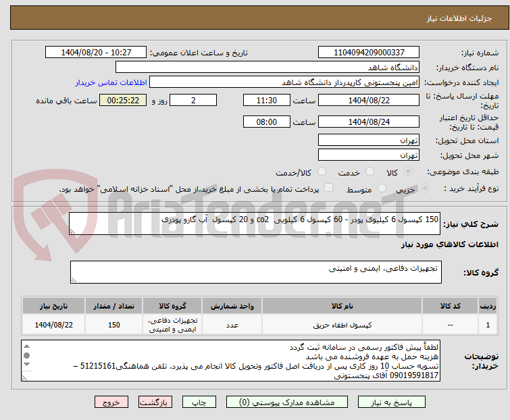Viewport: 510px width, 420px height.
Task: Click the تاریخ نیاز column header
Action: tap(53, 306)
